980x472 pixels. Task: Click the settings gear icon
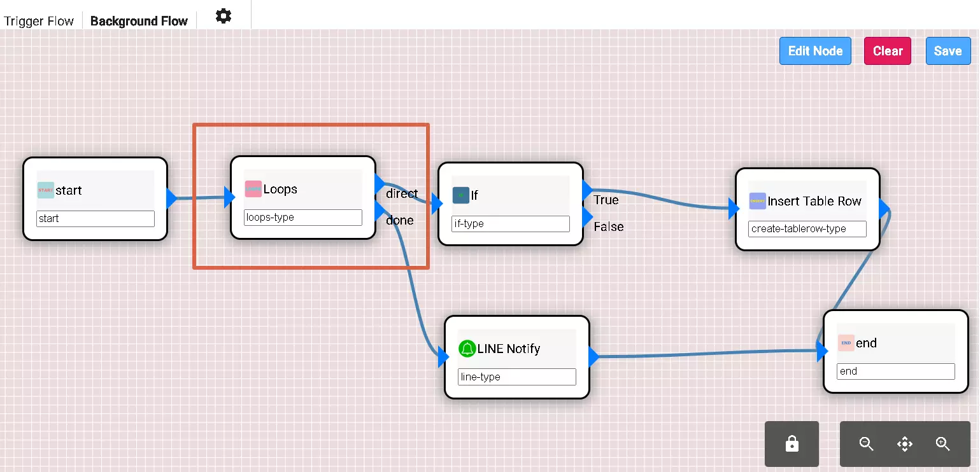(x=224, y=16)
